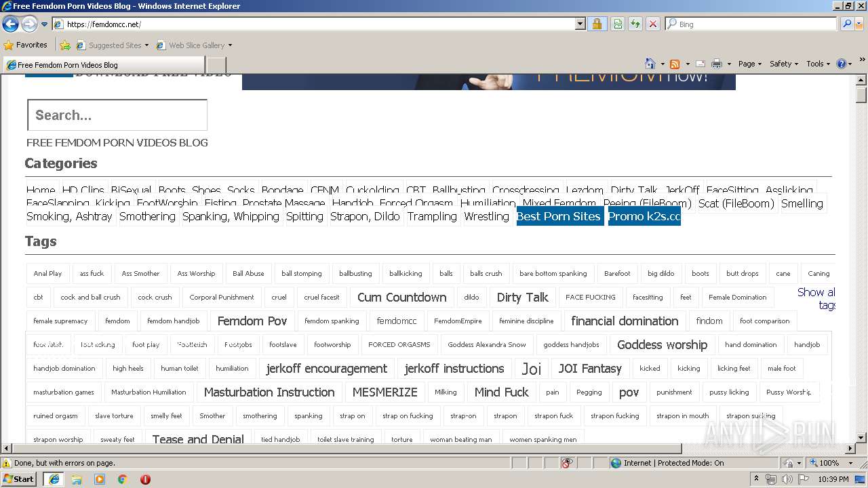This screenshot has width=868, height=488.
Task: Expand the Home button dropdown arrow
Action: coord(662,64)
